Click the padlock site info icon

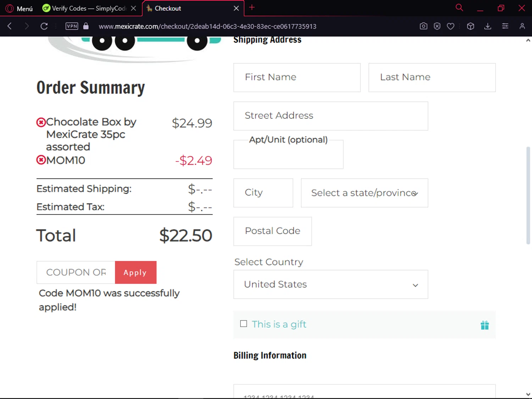[x=86, y=26]
